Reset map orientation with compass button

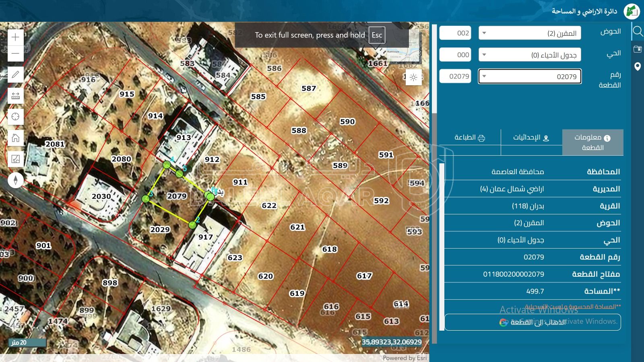pyautogui.click(x=15, y=180)
